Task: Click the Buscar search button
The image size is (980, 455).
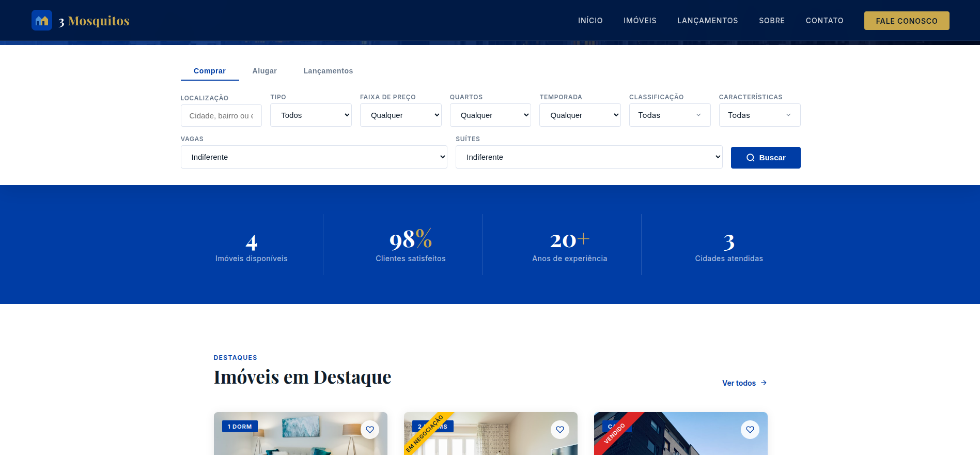Action: (x=766, y=158)
